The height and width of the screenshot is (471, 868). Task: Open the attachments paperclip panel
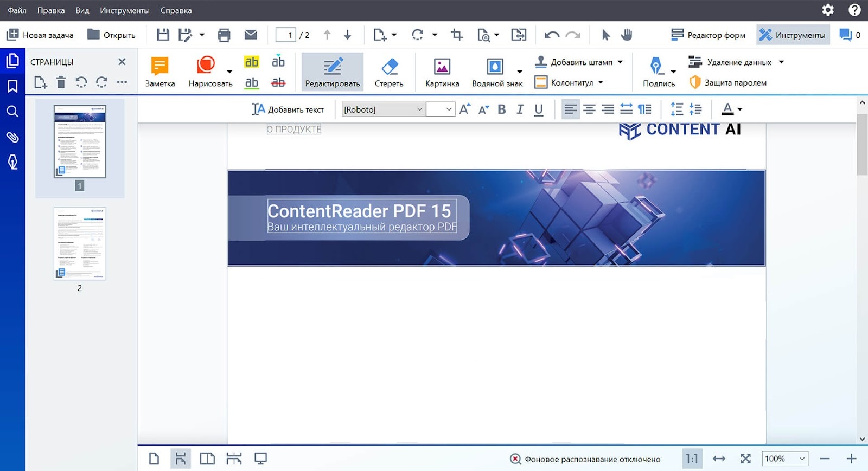(12, 137)
